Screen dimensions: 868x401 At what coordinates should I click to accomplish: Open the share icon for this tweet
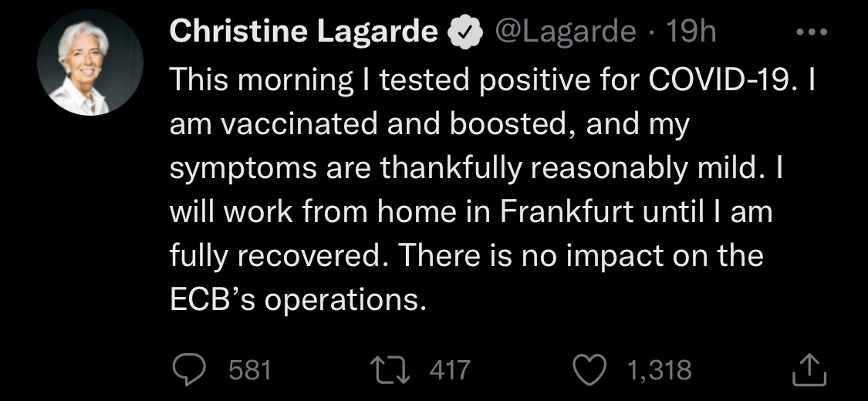click(809, 370)
